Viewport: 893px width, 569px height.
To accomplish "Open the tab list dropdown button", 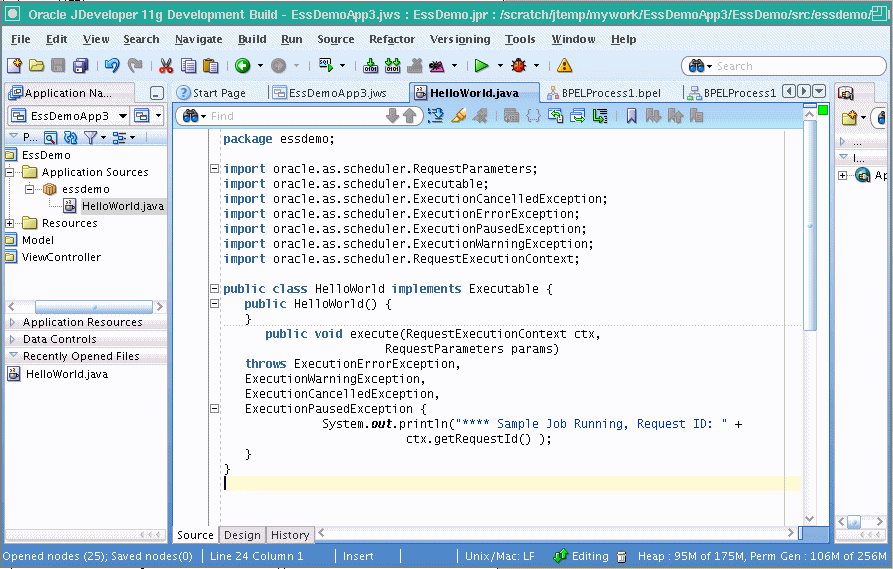I will pos(819,91).
